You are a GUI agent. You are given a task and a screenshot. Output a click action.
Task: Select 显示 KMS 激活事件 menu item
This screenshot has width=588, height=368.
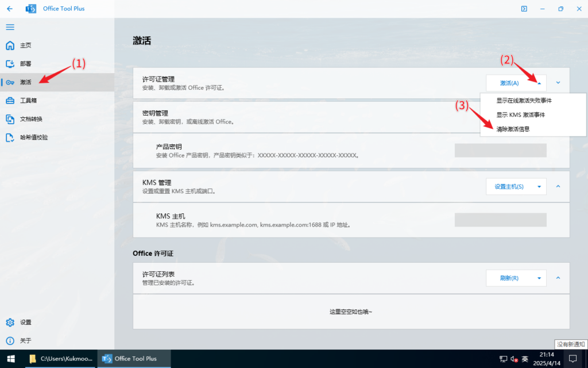click(x=533, y=115)
